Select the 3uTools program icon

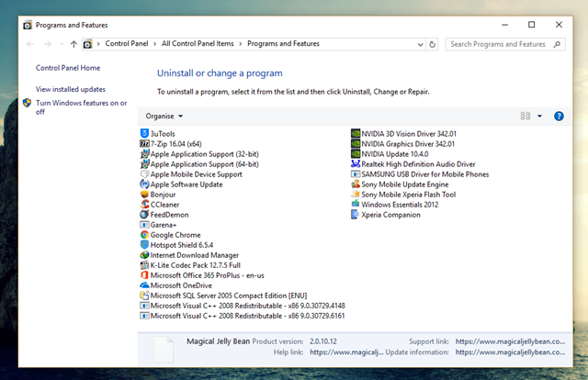click(144, 133)
